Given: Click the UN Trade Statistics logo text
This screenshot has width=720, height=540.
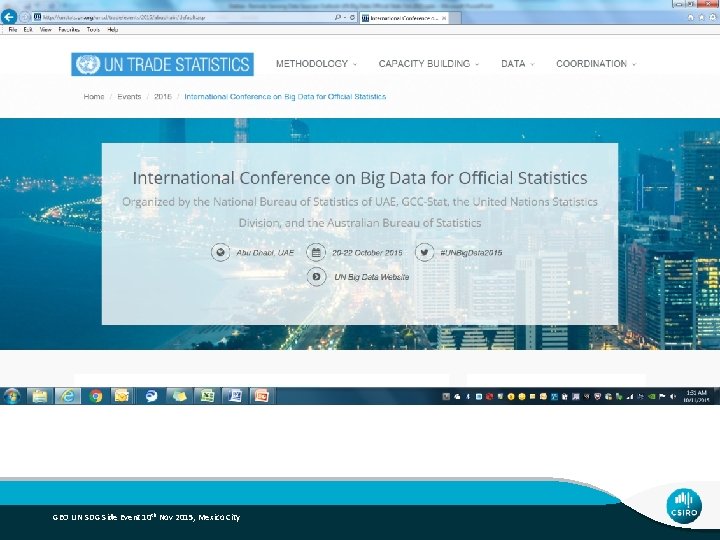Looking at the screenshot, I should click(x=176, y=64).
